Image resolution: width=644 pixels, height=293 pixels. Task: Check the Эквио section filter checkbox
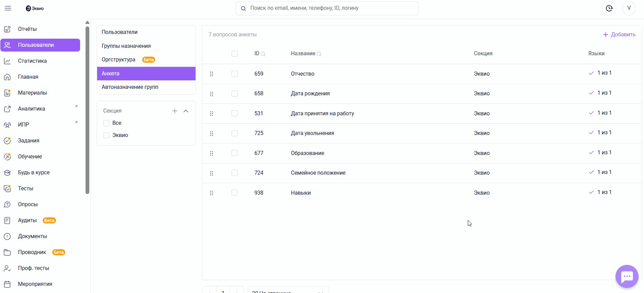pos(106,135)
